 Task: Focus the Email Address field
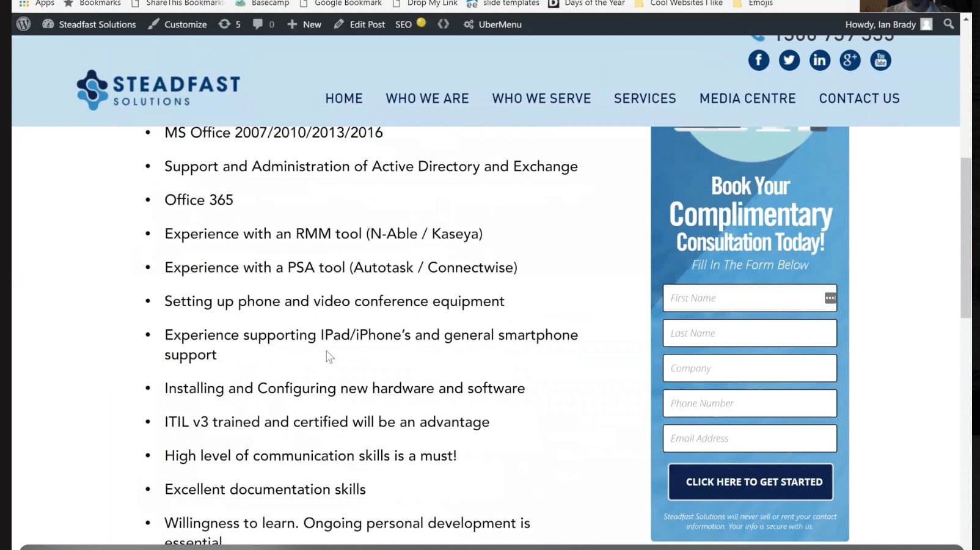(x=750, y=438)
